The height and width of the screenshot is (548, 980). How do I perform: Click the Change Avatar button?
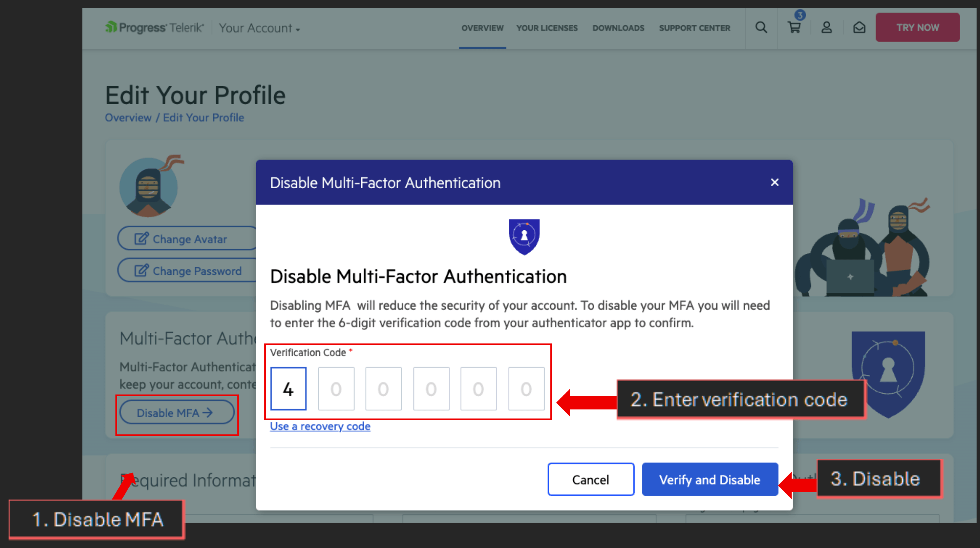tap(187, 238)
